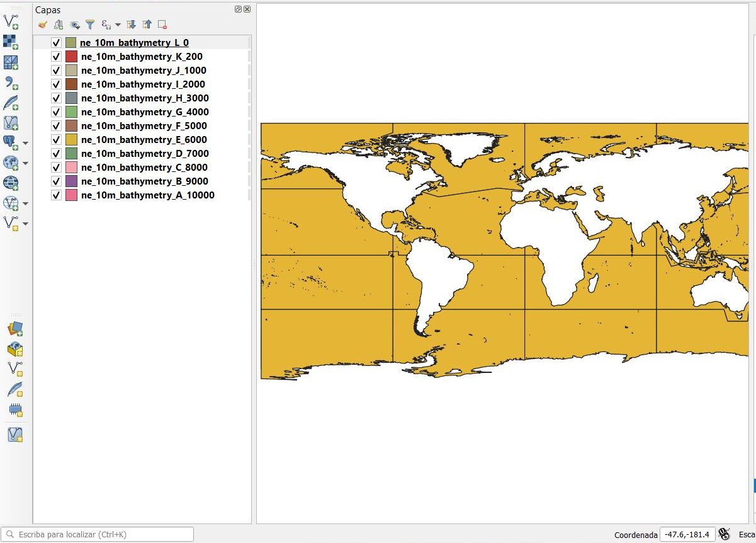The width and height of the screenshot is (756, 543).
Task: Toggle visibility of ne_10m_bathymetry_A_10000 layer
Action: point(57,195)
